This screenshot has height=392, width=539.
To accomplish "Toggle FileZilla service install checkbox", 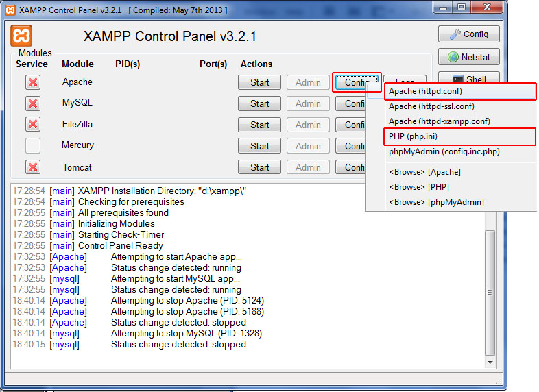I will tap(33, 124).
